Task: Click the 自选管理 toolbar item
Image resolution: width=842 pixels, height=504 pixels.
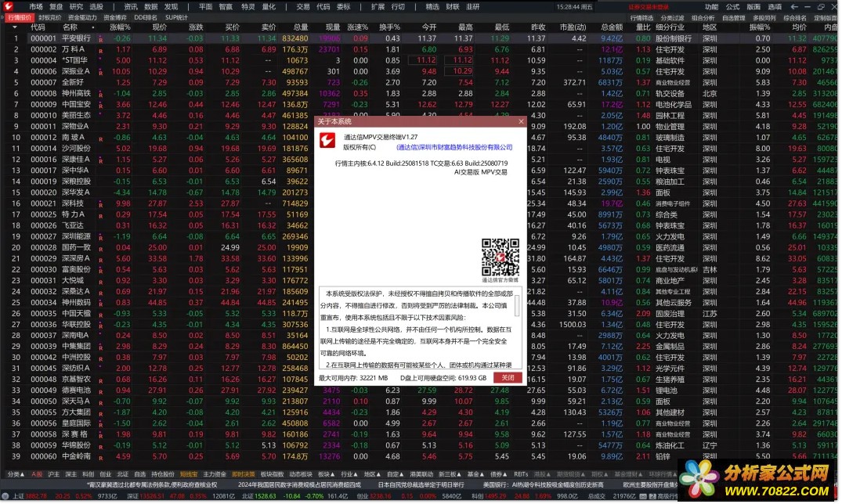Action: 734,18
